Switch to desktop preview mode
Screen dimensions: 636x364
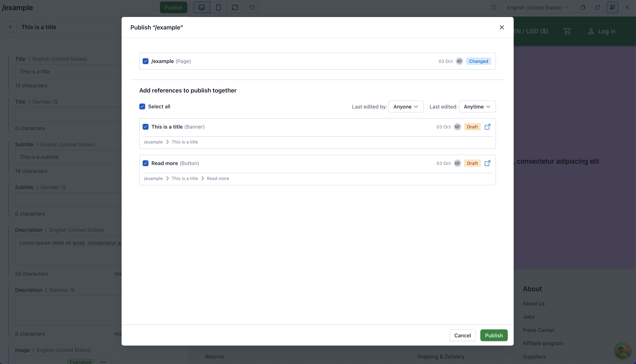[x=202, y=8]
